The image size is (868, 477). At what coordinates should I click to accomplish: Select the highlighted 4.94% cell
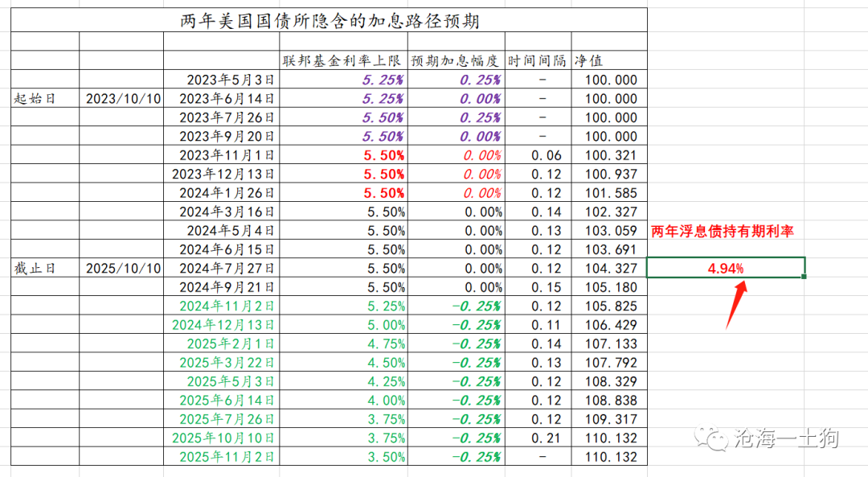pos(726,268)
